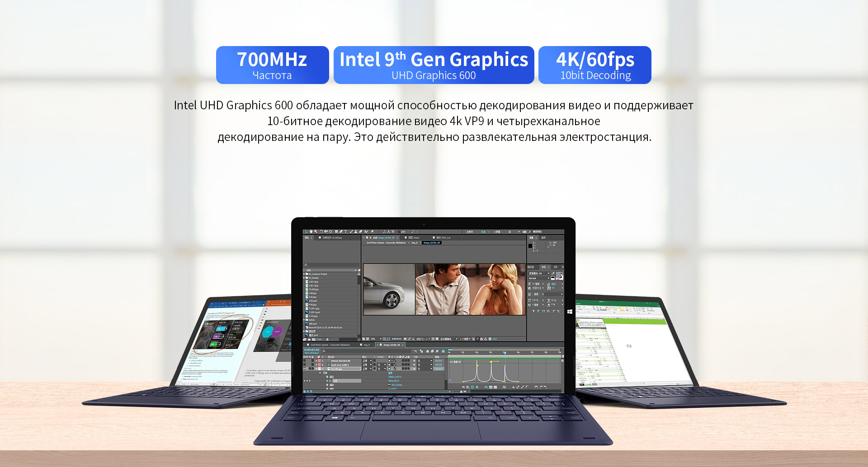Screen dimensions: 868x467
Task: Apply all caps in Character panel
Action: coord(544,311)
